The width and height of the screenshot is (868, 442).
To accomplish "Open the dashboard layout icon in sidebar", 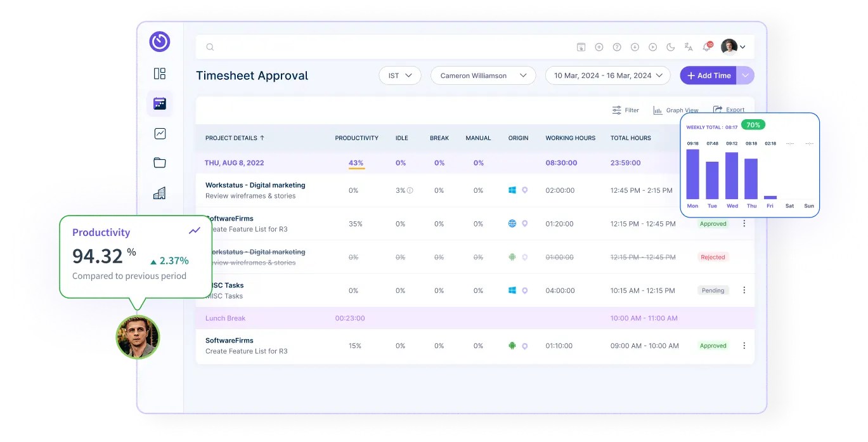I will click(x=160, y=74).
